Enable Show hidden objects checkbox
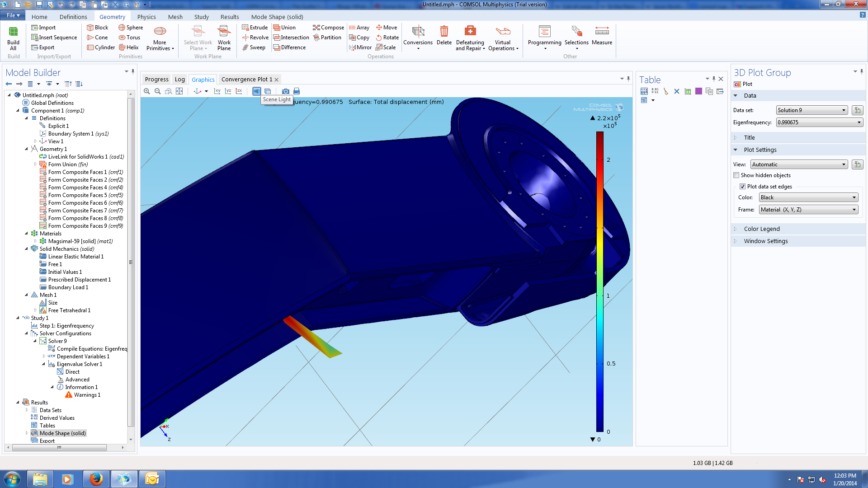Screen dimensions: 868x488 click(x=736, y=175)
